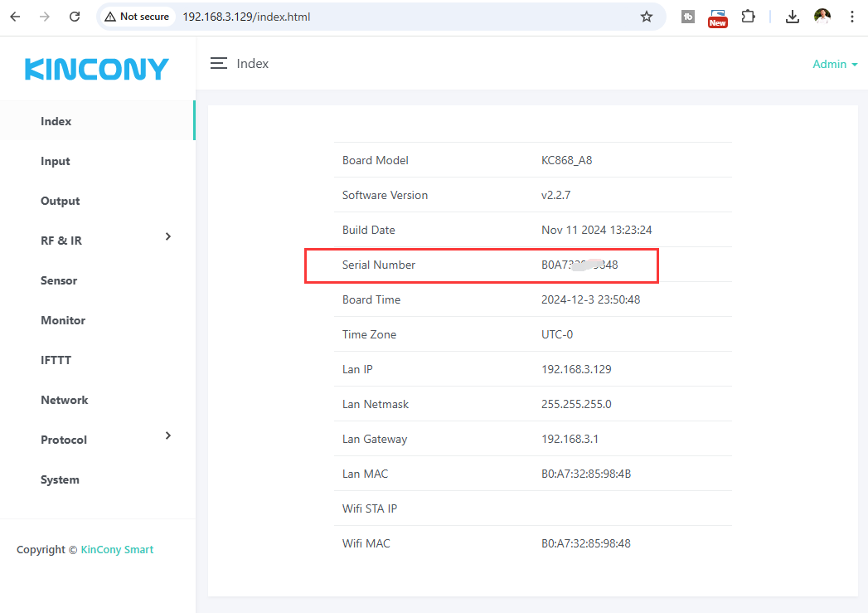The height and width of the screenshot is (613, 868).
Task: Reload the page with refresh icon
Action: point(75,17)
